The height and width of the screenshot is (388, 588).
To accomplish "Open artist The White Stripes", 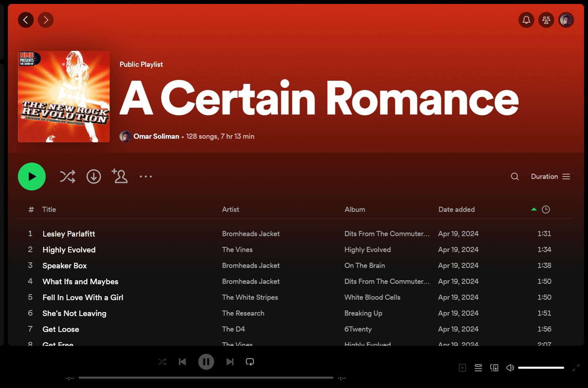I will click(x=250, y=297).
